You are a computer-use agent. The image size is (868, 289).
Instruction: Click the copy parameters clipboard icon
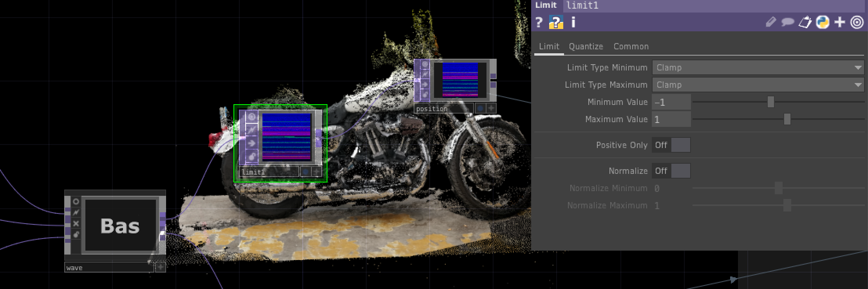(x=805, y=22)
